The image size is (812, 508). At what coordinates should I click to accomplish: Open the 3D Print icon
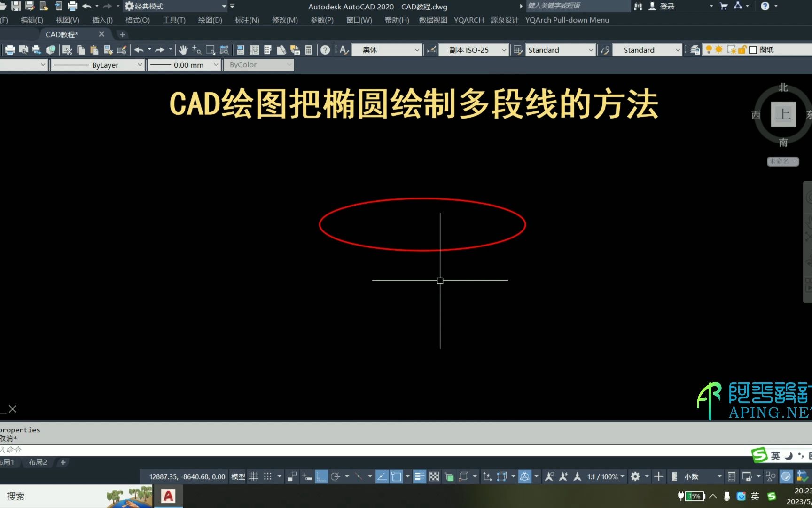point(50,50)
